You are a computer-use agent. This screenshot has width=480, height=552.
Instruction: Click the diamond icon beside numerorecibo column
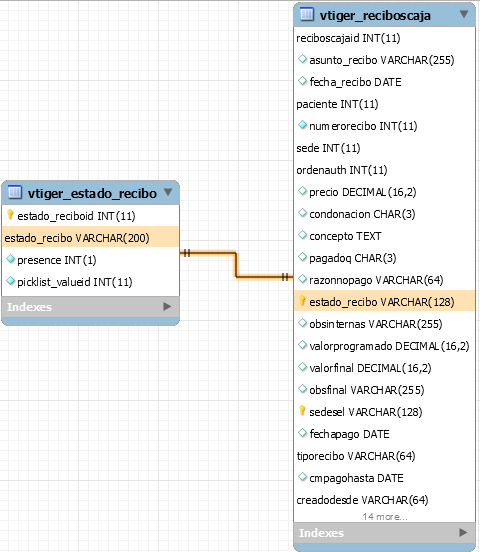tap(302, 125)
